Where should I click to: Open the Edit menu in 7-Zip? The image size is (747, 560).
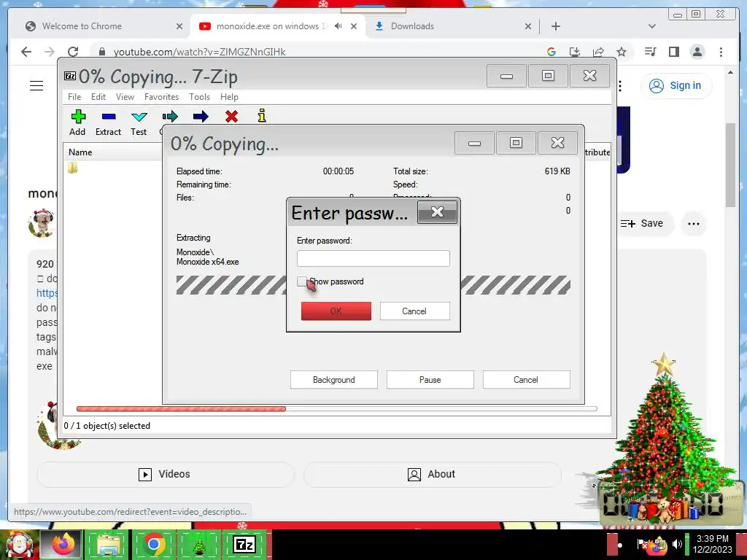click(98, 97)
